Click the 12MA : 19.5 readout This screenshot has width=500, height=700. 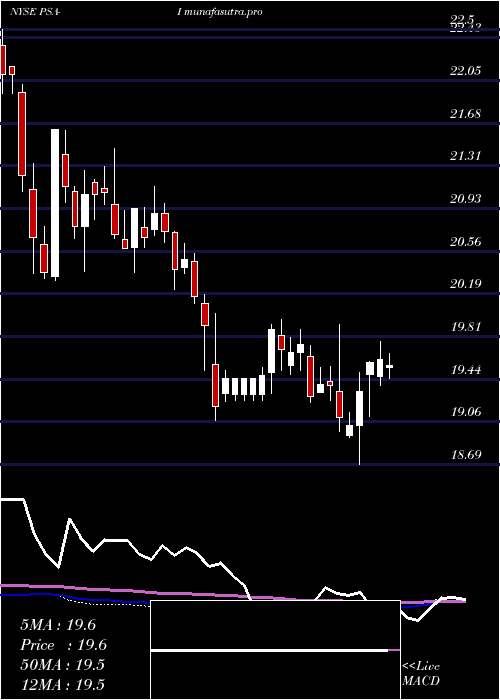tap(62, 684)
